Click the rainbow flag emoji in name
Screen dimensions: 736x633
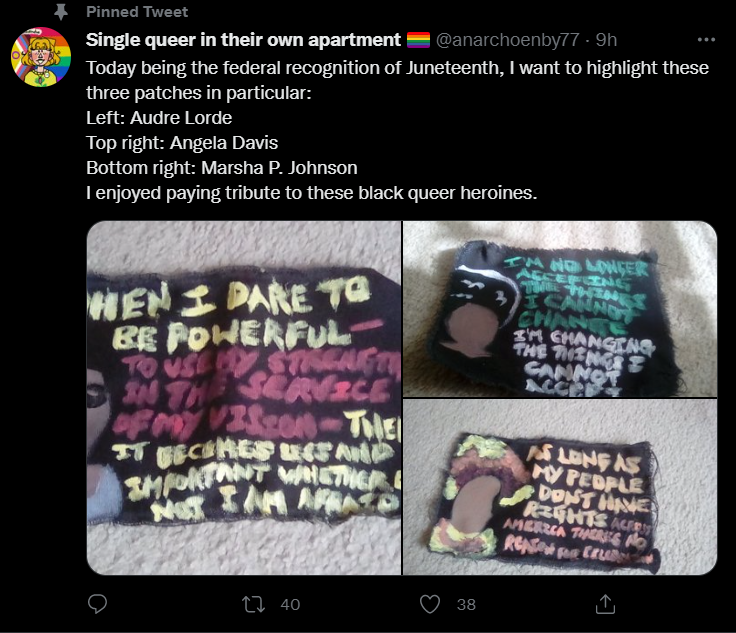(x=418, y=40)
